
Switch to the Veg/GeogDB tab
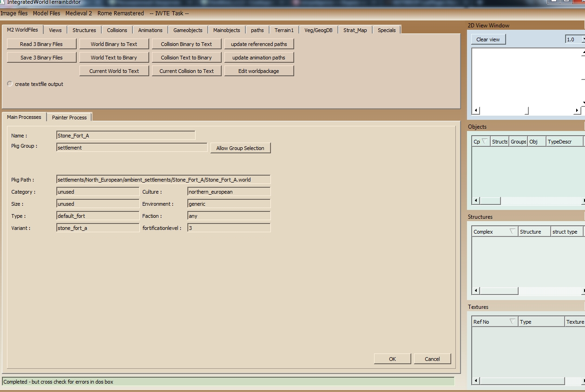[x=318, y=30]
